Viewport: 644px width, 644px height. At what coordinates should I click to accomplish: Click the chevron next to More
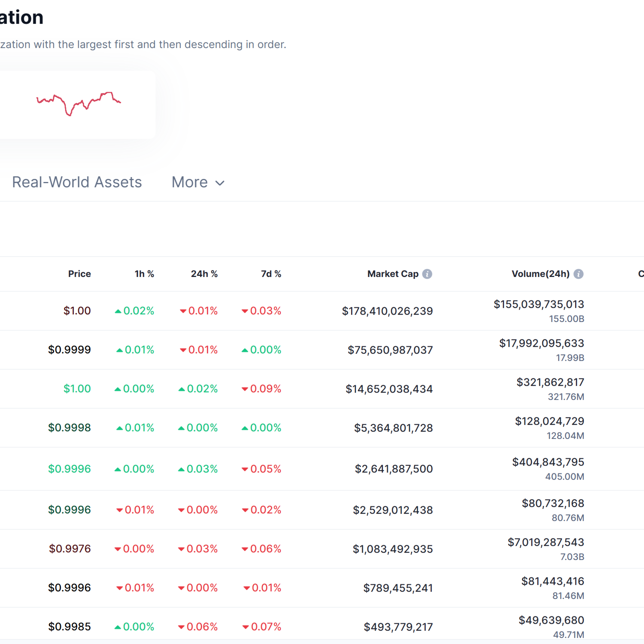click(x=220, y=183)
